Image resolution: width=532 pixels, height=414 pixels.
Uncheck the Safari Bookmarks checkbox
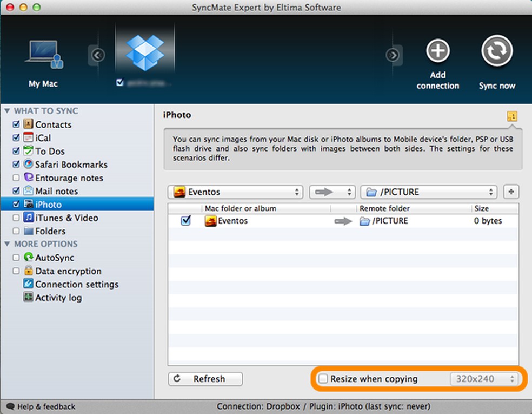16,164
